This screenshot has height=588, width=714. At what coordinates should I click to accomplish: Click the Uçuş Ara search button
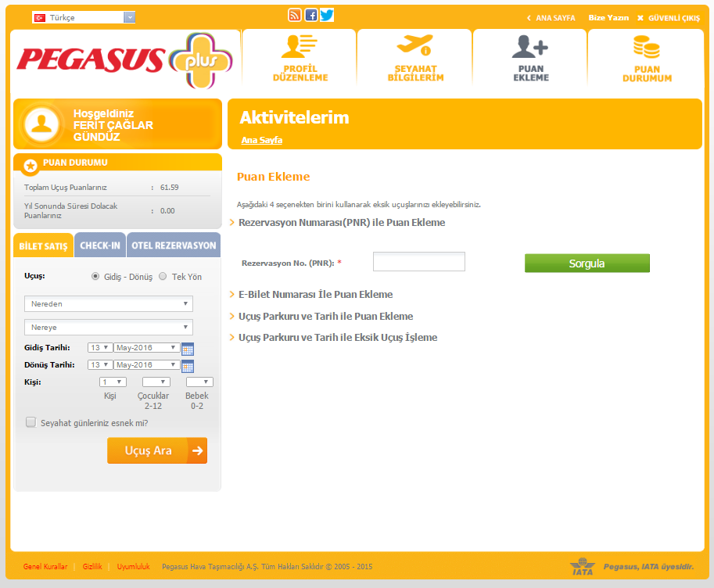tap(157, 450)
